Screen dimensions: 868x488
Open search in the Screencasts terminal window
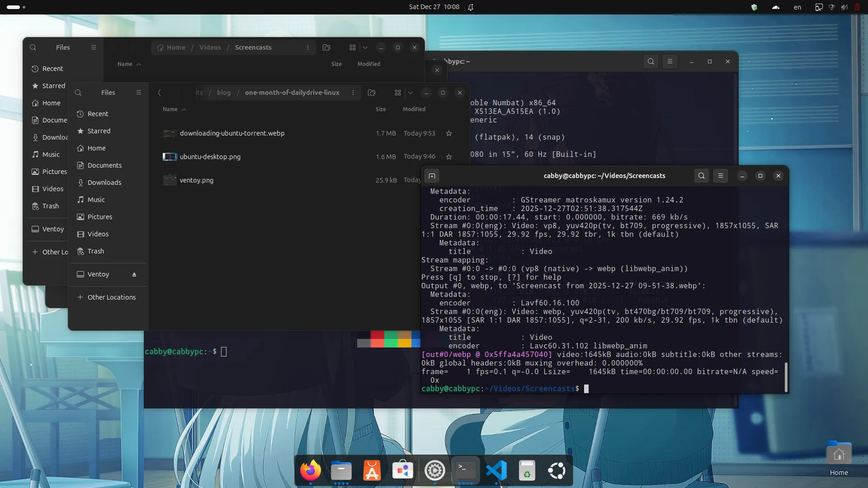coord(701,176)
